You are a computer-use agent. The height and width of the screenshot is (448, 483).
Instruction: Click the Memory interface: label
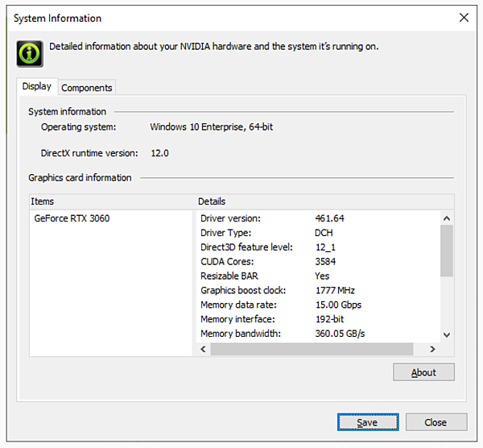point(237,319)
